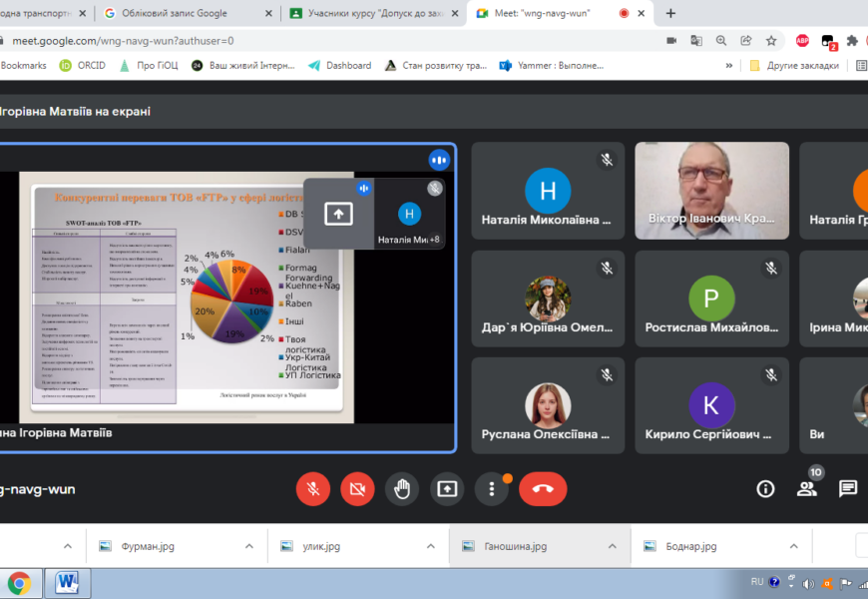Click the Present now screen share button

447,489
